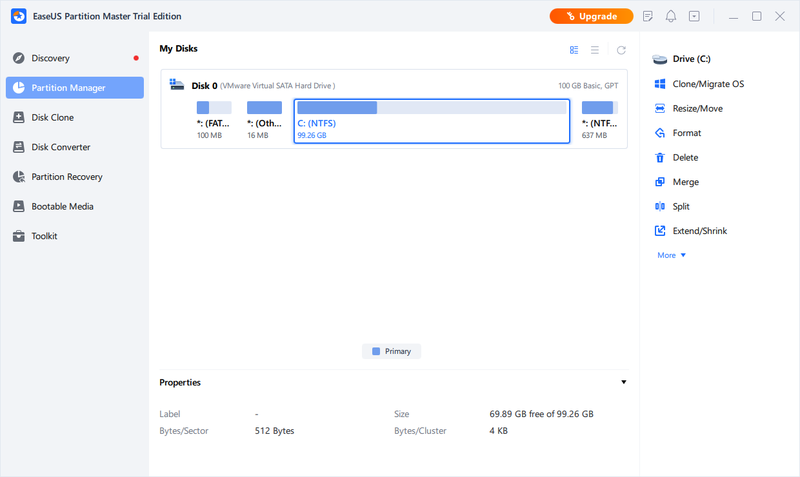This screenshot has height=477, width=800.
Task: Click the Clone/Migrate OS icon
Action: [660, 84]
